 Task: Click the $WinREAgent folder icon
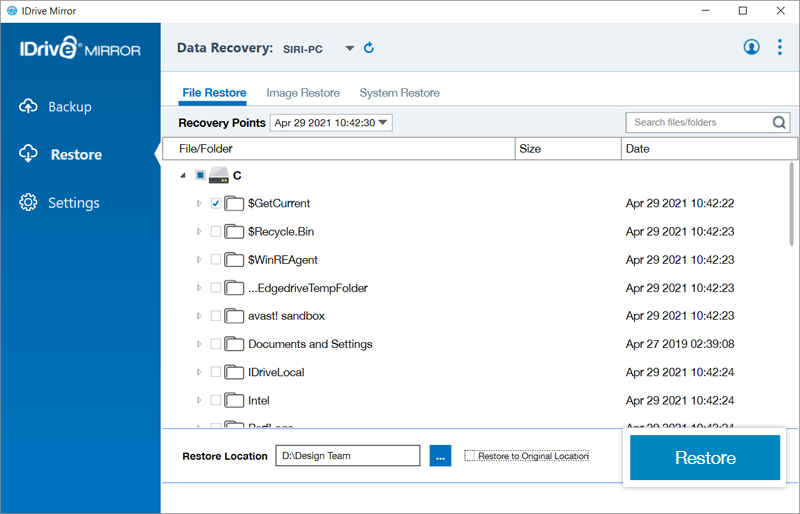234,260
